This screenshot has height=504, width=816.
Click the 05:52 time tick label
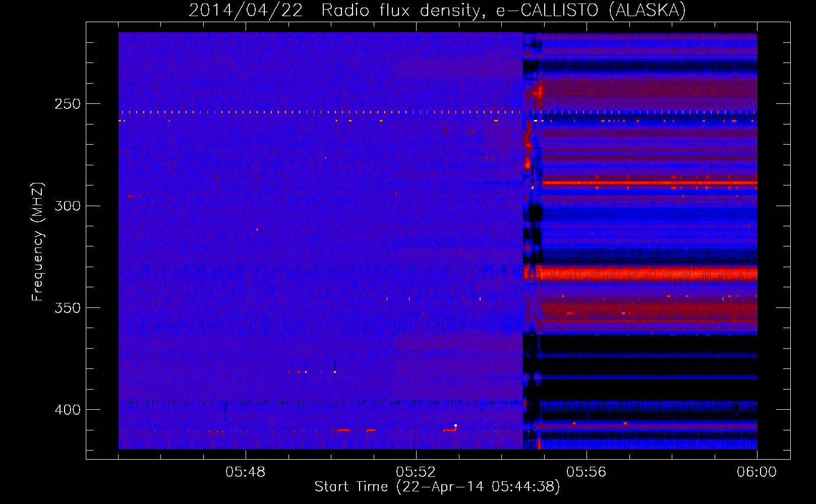(x=416, y=472)
